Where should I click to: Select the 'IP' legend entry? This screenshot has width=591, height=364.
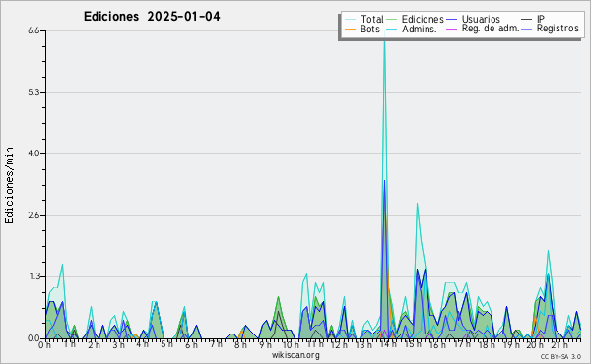[533, 19]
